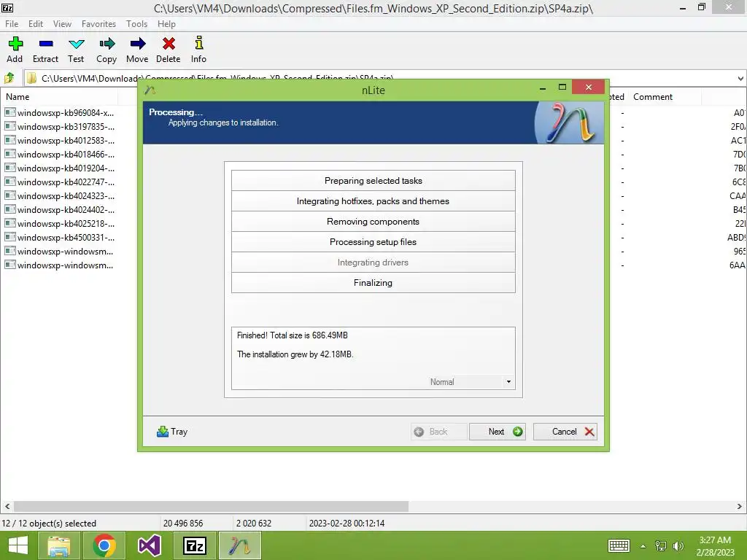Image resolution: width=747 pixels, height=560 pixels.
Task: Open the taskbar clock showing 3:27 AM
Action: pyautogui.click(x=715, y=545)
